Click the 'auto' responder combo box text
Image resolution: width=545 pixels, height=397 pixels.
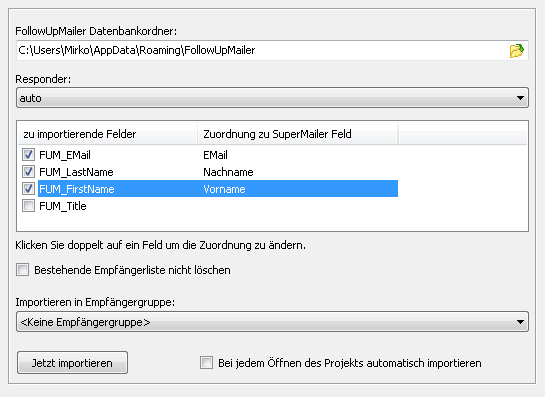(x=31, y=98)
